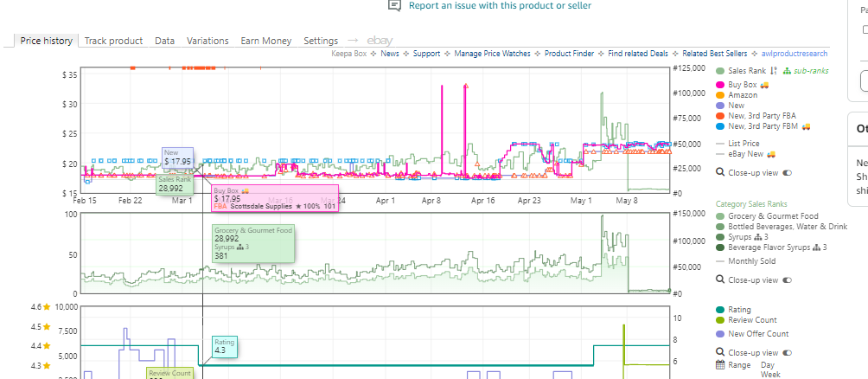Click the Keepa Box label
868x379 pixels.
[x=349, y=54]
